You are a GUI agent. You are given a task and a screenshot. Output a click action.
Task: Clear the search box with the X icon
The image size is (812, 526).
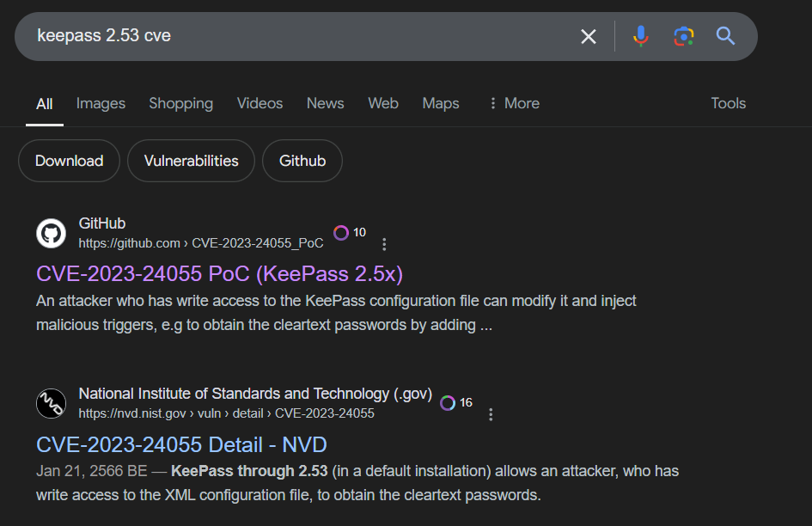(589, 36)
